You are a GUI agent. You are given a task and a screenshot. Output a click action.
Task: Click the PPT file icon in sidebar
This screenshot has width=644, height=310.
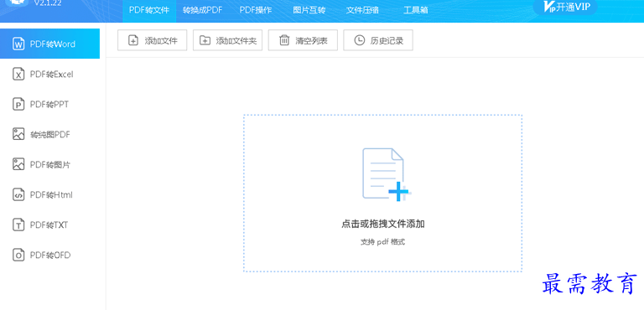[x=18, y=104]
